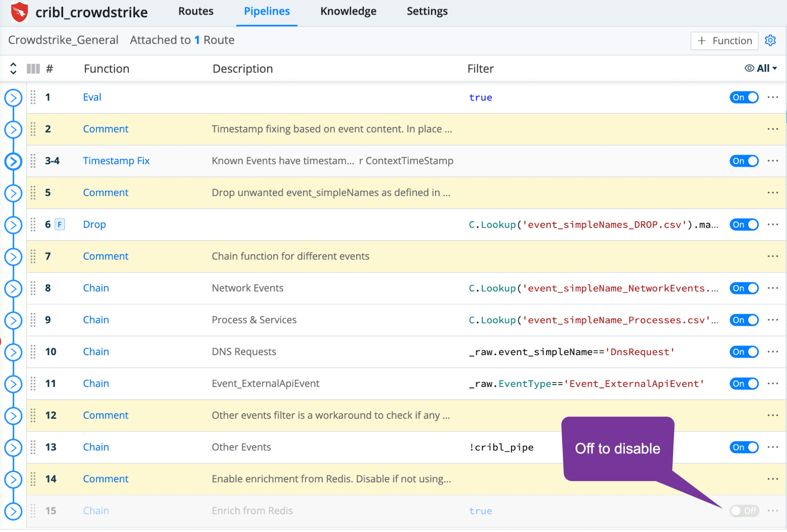This screenshot has height=532, width=787.
Task: Open the Knowledge tab
Action: [348, 11]
